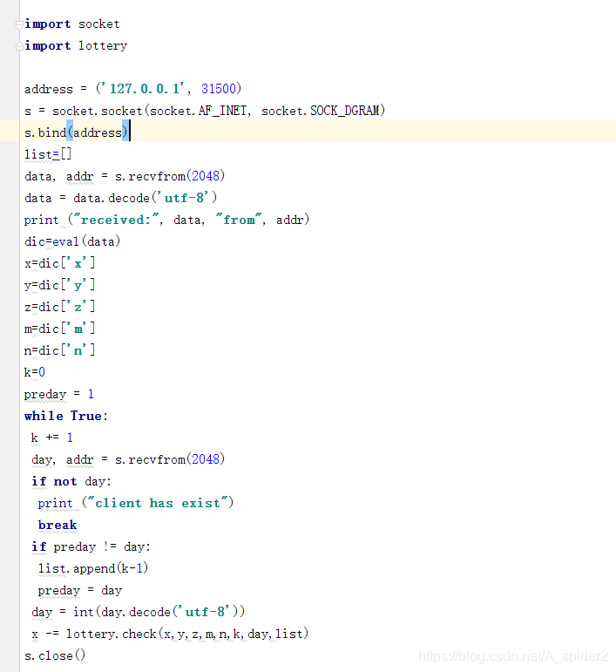Click the list.append(k-1) line
Viewport: 616px width, 672px height.
(93, 568)
